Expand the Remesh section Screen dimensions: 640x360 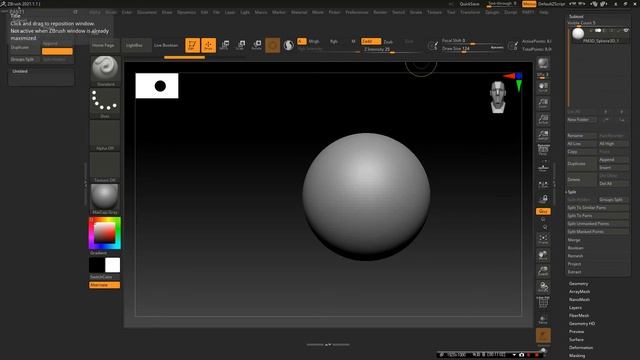coord(575,256)
